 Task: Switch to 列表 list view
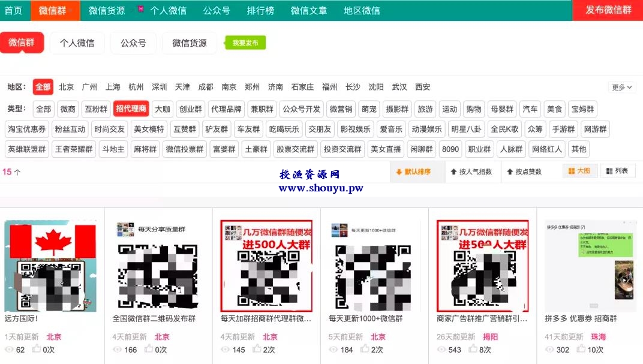click(x=618, y=171)
